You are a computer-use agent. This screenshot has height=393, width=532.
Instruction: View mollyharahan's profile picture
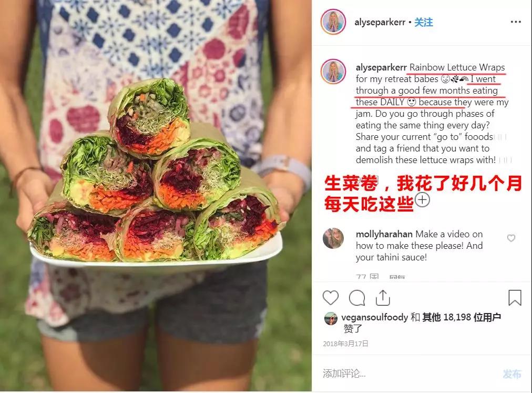click(x=333, y=238)
